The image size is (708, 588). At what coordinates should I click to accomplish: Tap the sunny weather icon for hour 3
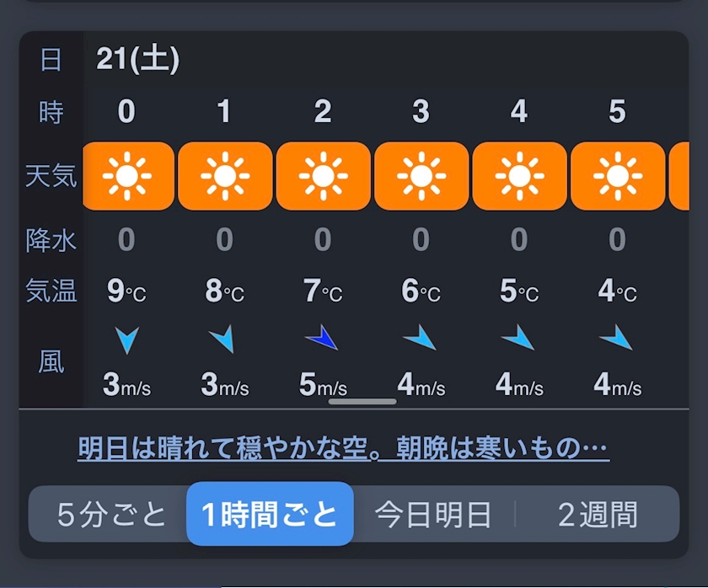(x=421, y=176)
